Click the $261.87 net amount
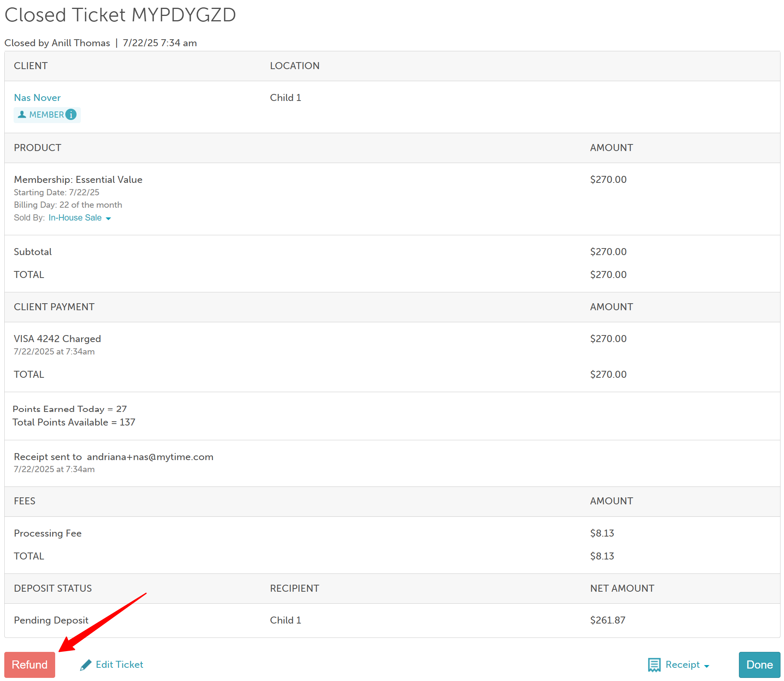The width and height of the screenshot is (784, 681). [x=608, y=620]
